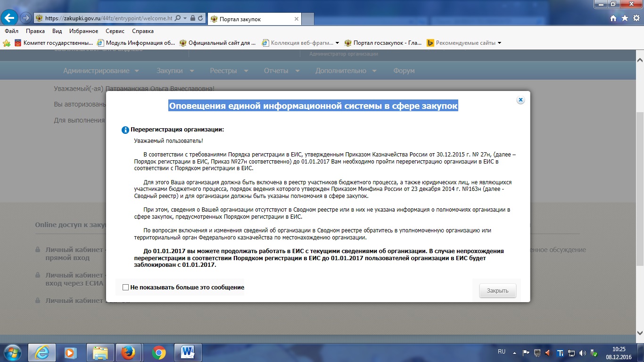Expand the 'Рекомендуемые сайты' dropdown arrow
This screenshot has height=362, width=644.
(x=499, y=43)
